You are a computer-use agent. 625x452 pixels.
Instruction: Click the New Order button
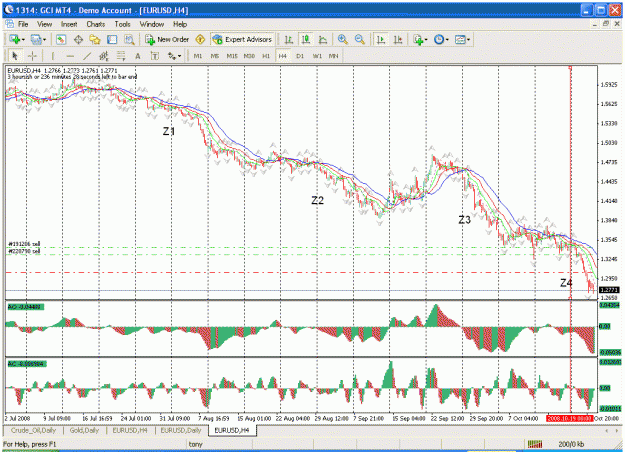(x=167, y=39)
